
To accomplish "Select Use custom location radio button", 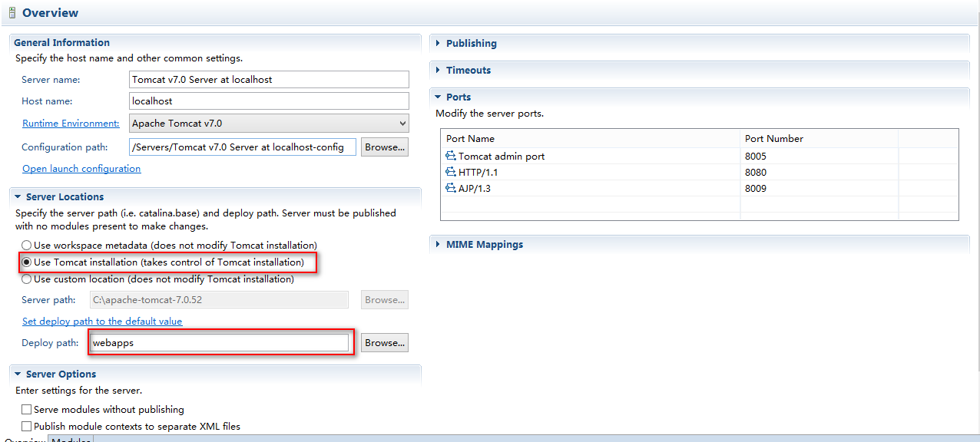I will (27, 279).
